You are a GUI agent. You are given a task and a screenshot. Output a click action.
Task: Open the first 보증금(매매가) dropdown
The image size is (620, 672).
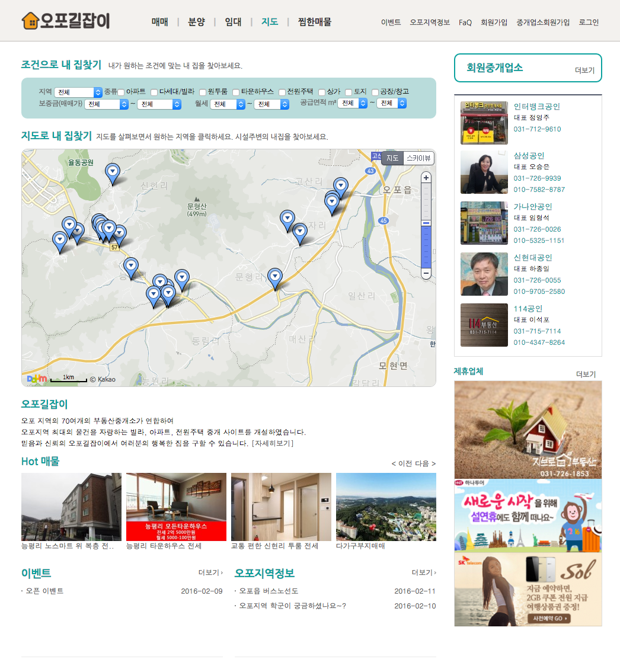coord(107,104)
